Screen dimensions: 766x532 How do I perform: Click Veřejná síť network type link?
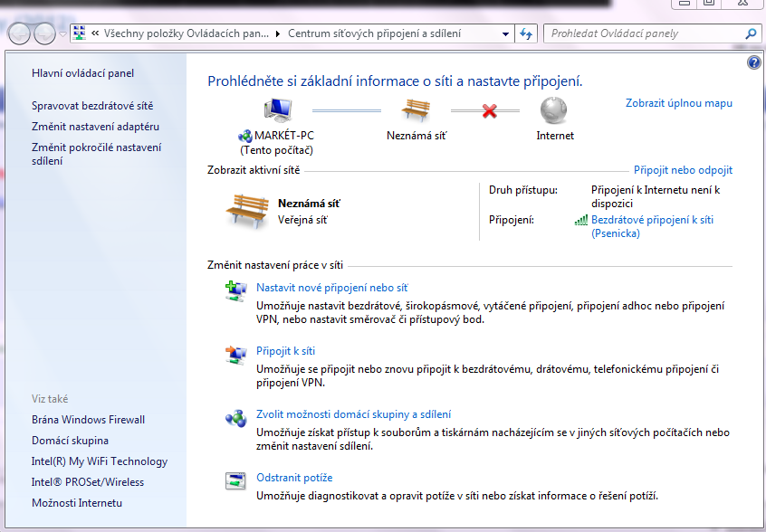[x=302, y=220]
